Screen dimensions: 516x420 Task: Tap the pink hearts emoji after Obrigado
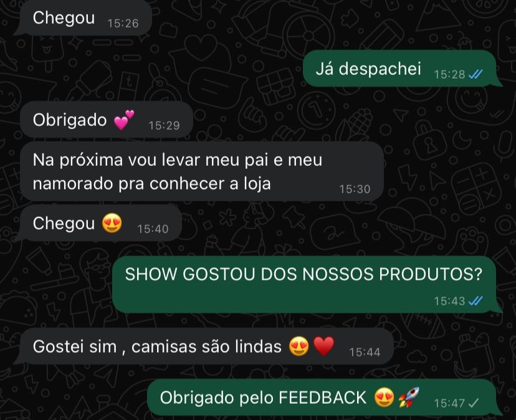124,120
